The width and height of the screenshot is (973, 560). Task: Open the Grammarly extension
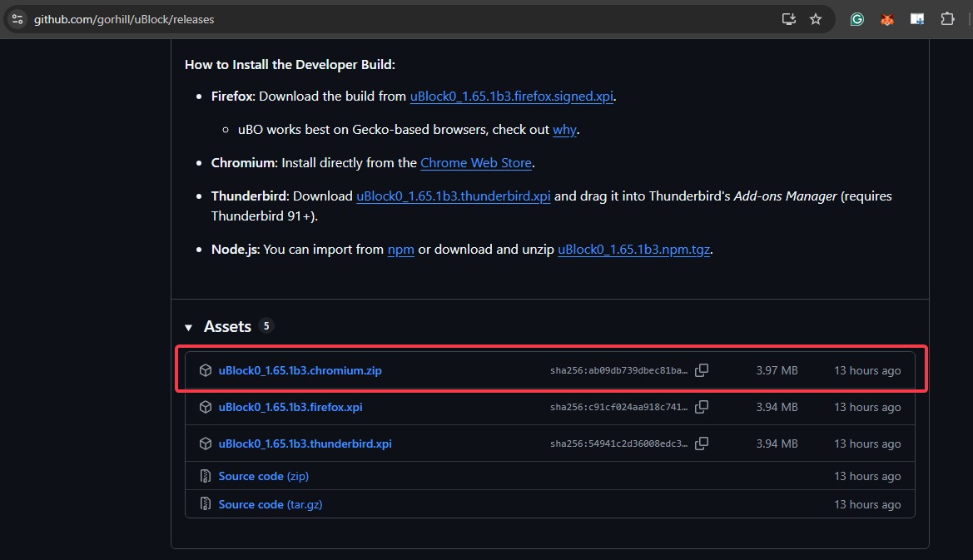[856, 19]
